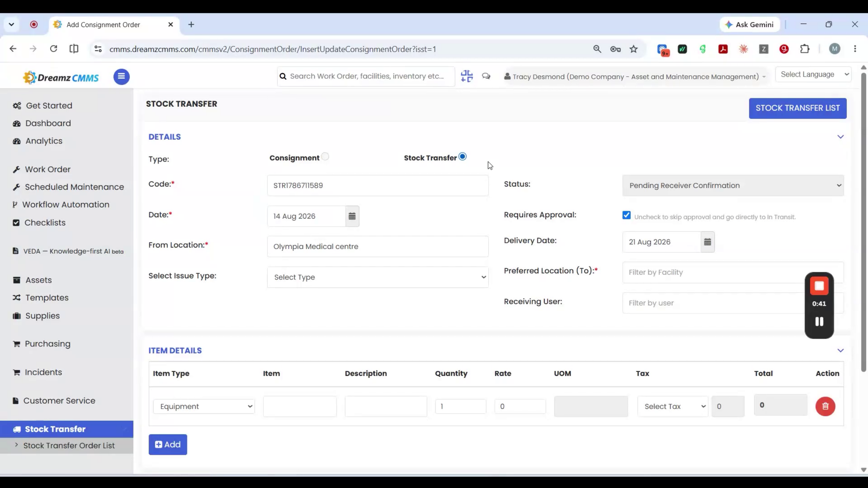Click the Receiving User filter field
This screenshot has width=868, height=488.
click(733, 303)
